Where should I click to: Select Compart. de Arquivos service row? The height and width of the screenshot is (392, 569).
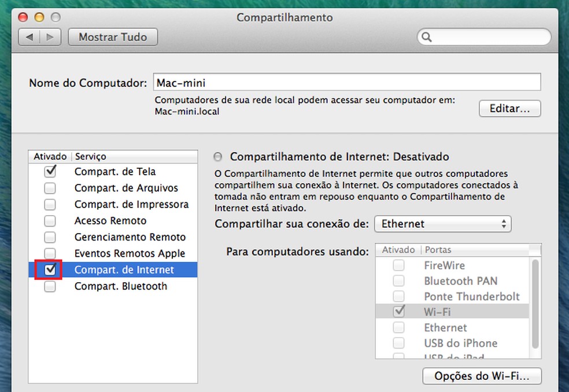pyautogui.click(x=113, y=188)
